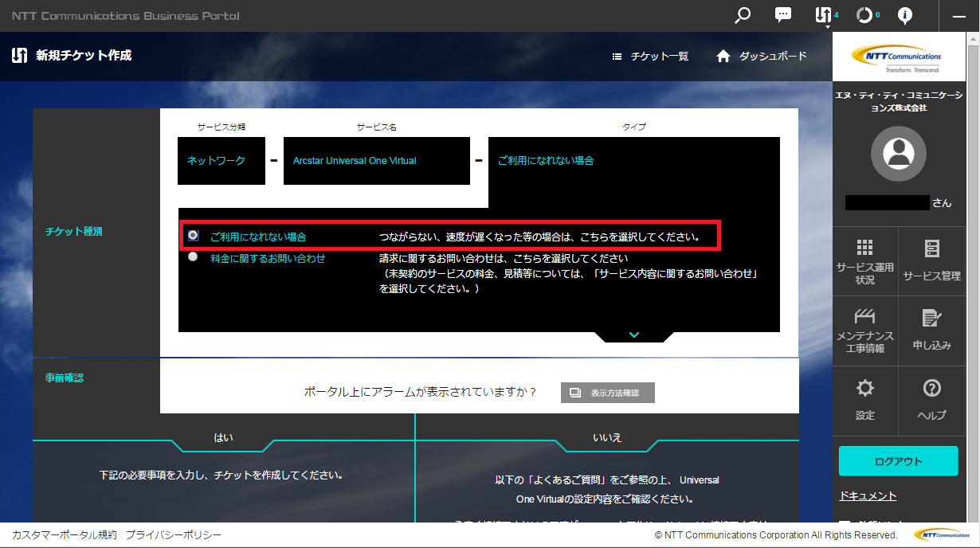The image size is (980, 548).
Task: Open the ticket notifications icon showing 4
Action: click(824, 15)
